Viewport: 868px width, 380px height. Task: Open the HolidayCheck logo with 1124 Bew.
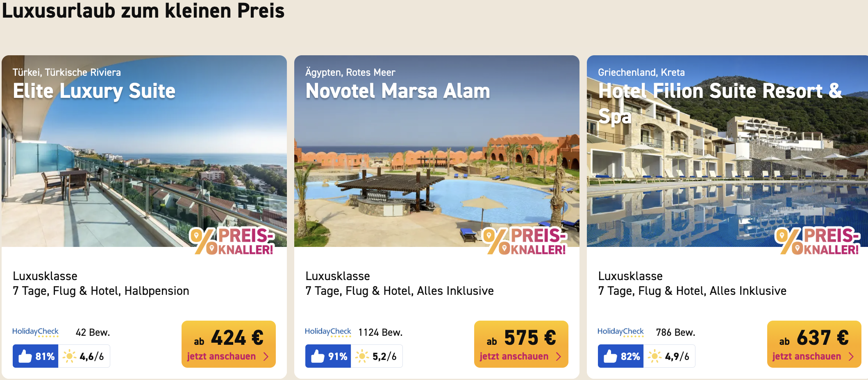pyautogui.click(x=328, y=332)
